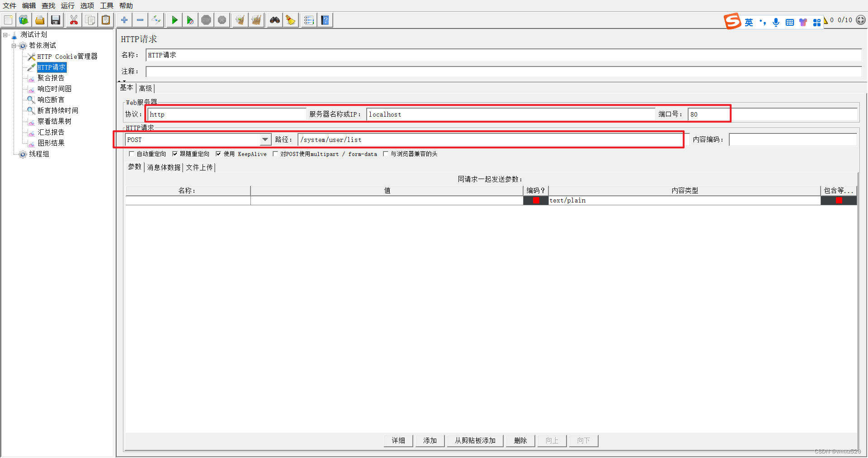This screenshot has width=868, height=458.
Task: Click the Toggle enable/disable icon
Action: [156, 20]
